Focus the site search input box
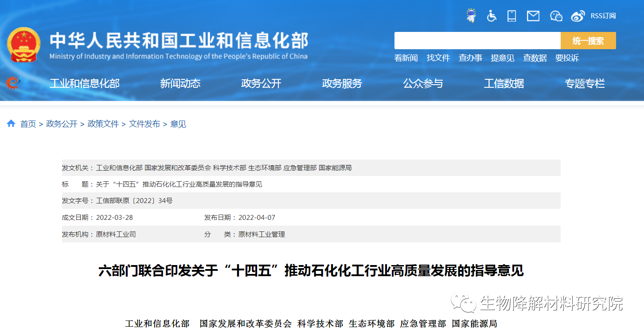The height and width of the screenshot is (332, 644). tap(477, 41)
